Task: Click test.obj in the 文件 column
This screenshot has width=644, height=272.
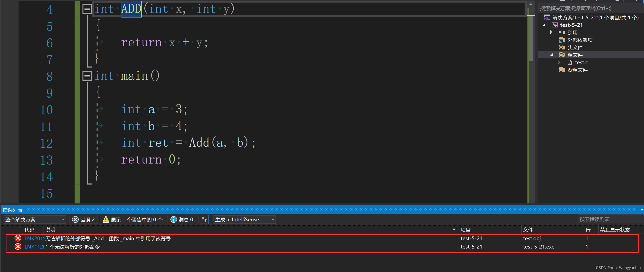Action: click(x=532, y=238)
